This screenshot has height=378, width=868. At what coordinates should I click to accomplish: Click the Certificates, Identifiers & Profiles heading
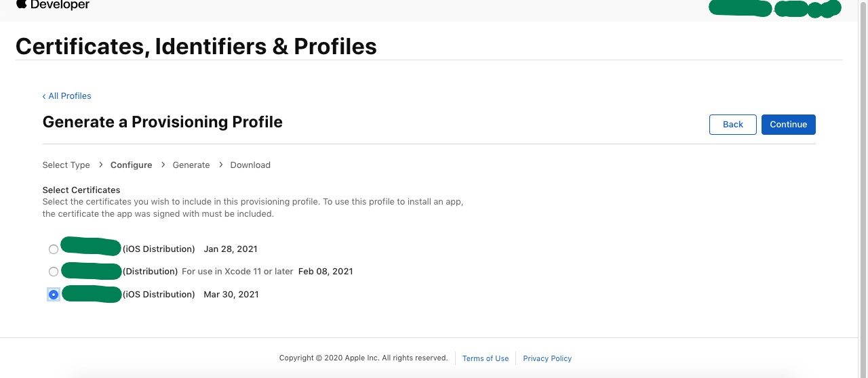pos(196,46)
